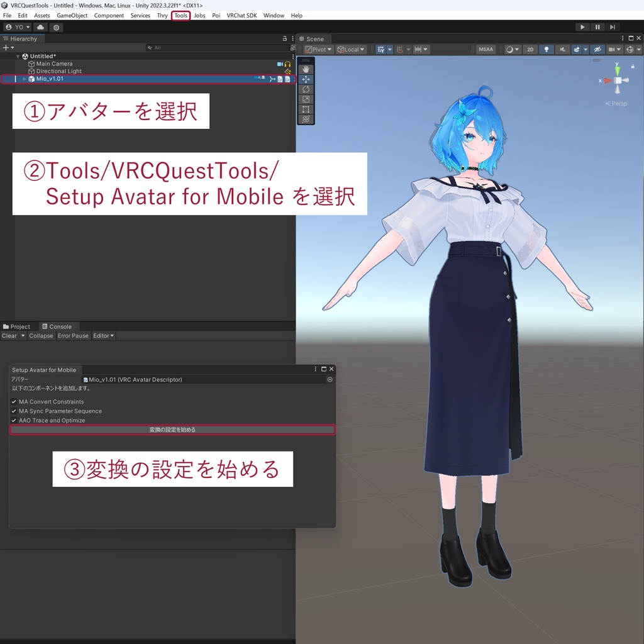Select the Rect tool

tap(306, 109)
